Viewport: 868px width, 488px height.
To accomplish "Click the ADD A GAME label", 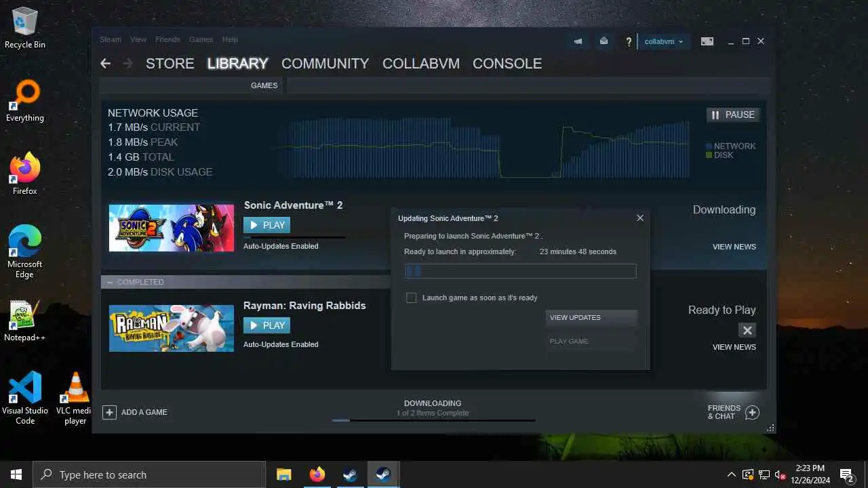I will [144, 412].
